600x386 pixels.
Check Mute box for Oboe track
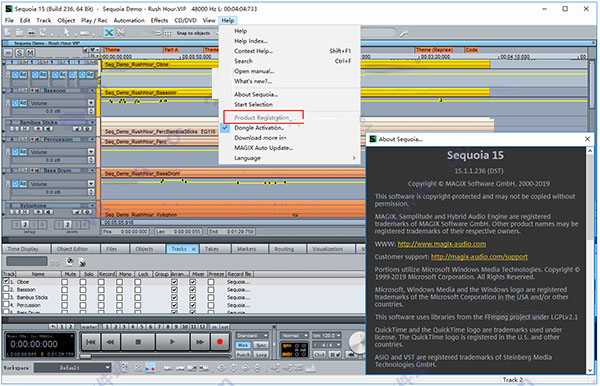coord(65,282)
